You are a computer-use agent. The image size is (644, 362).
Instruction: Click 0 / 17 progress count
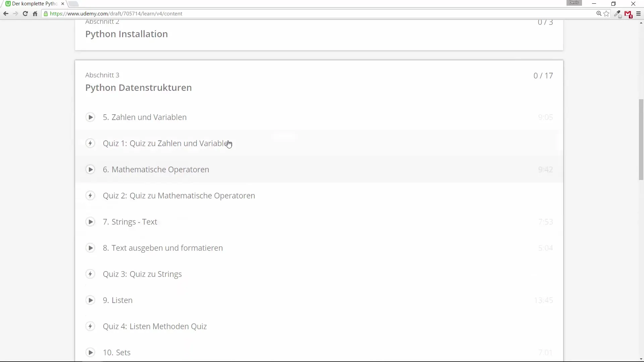pyautogui.click(x=543, y=76)
